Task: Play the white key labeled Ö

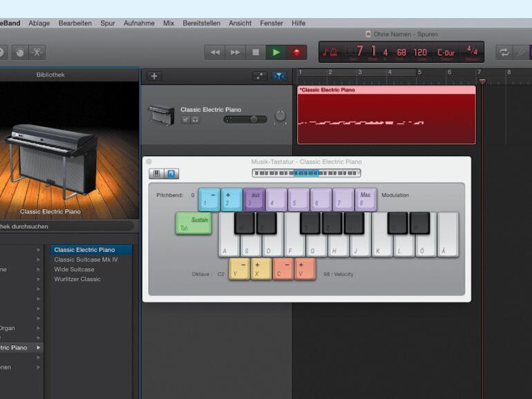Action: (x=426, y=246)
